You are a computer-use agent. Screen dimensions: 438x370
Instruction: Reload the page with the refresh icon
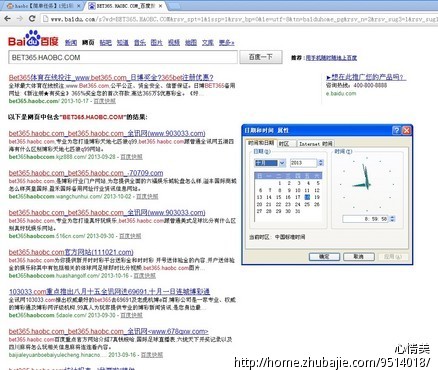click(32, 19)
